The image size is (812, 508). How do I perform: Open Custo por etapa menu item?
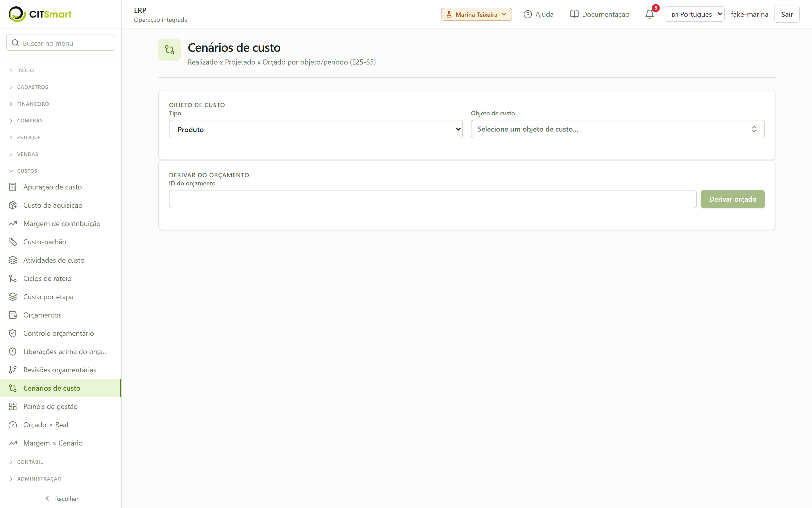(61, 297)
